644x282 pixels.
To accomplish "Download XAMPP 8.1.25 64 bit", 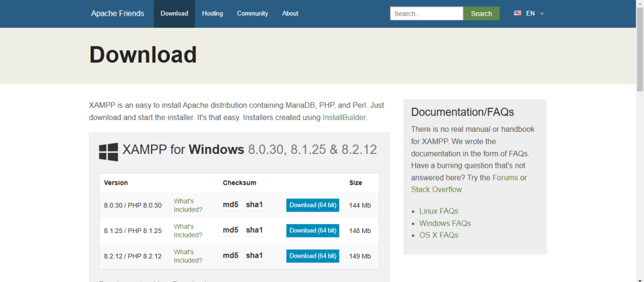I will pos(313,230).
